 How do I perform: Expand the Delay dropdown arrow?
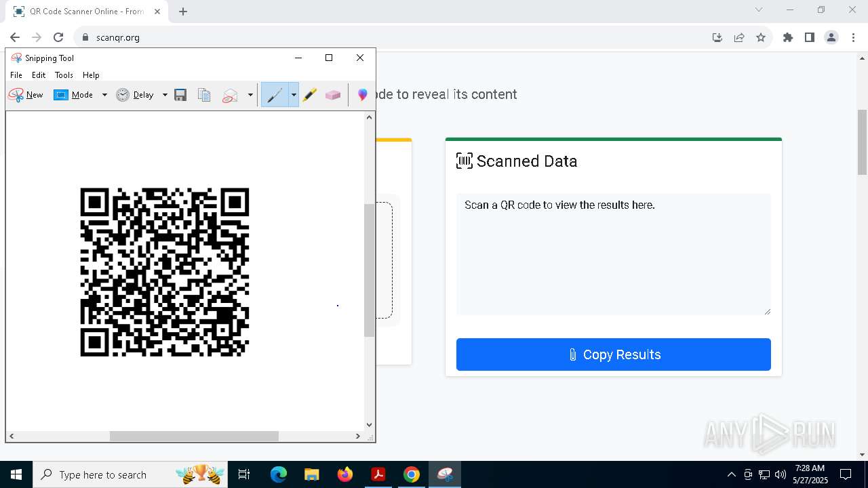(165, 95)
